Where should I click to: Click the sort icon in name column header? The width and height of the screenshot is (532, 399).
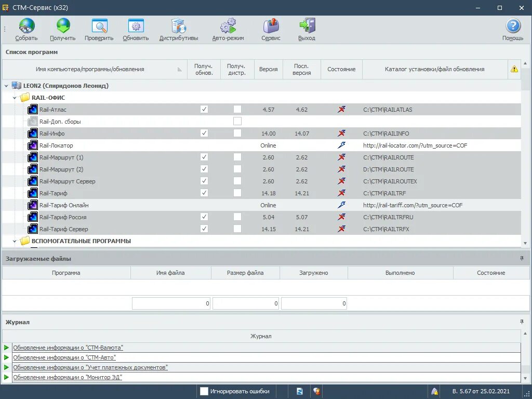[x=179, y=70]
